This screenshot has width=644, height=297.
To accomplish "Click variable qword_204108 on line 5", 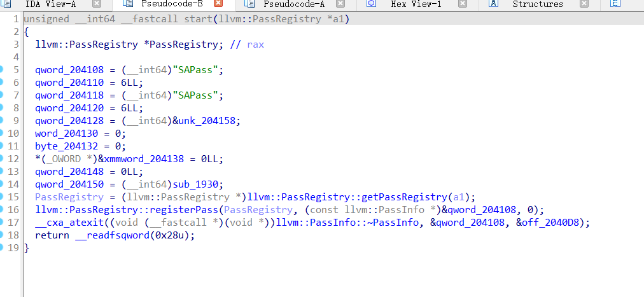I will [x=69, y=70].
